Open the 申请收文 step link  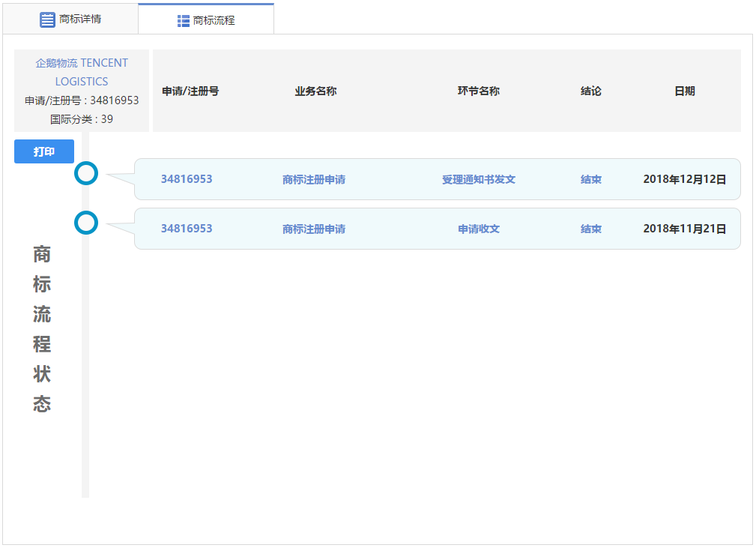coord(479,229)
